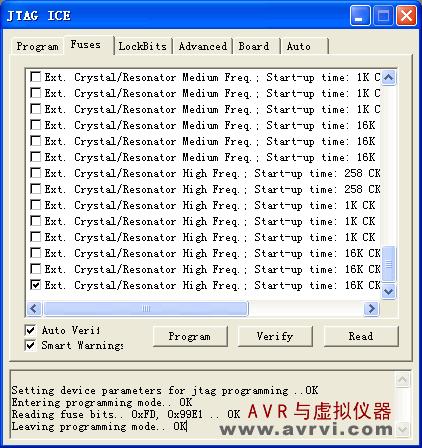Viewport: 422px width, 448px height.
Task: Open the LockBits tab
Action: 143,46
